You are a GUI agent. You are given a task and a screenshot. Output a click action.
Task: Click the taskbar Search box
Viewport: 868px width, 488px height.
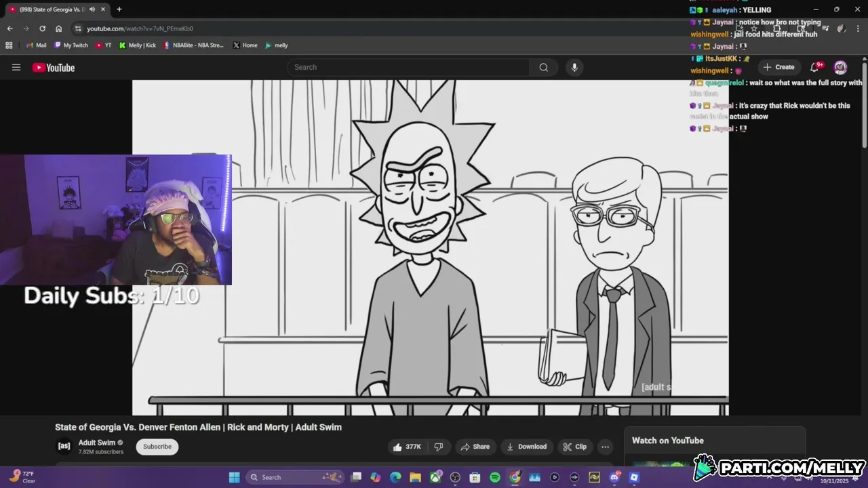coord(294,477)
